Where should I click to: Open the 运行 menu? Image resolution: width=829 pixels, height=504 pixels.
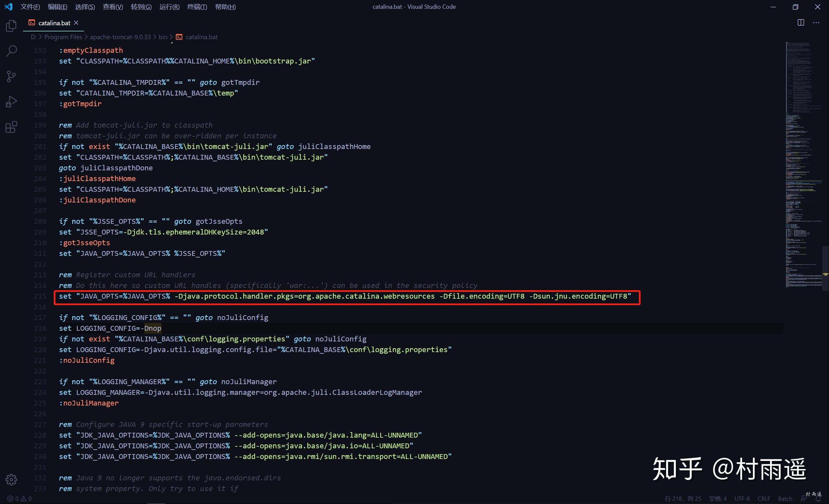[169, 6]
